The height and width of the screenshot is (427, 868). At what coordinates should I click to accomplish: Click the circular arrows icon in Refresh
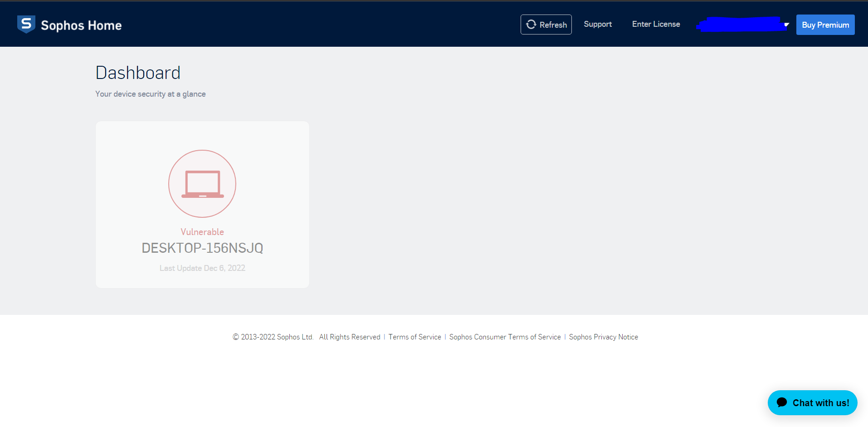click(531, 25)
